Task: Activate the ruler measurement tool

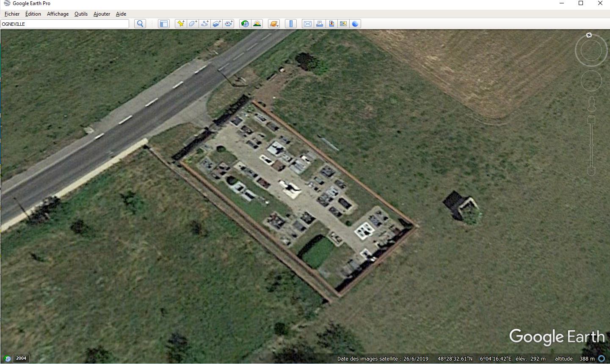Action: tap(291, 24)
